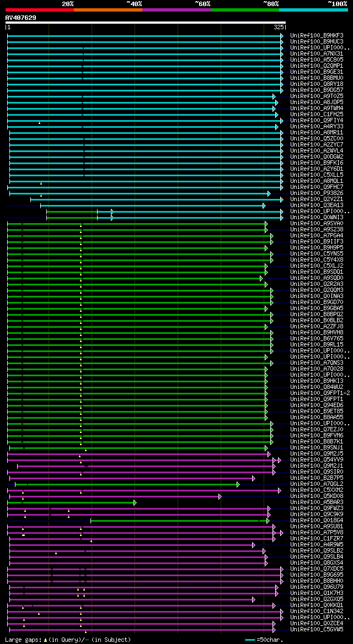
Task: Select the query name AV407629
Action: coord(20,17)
